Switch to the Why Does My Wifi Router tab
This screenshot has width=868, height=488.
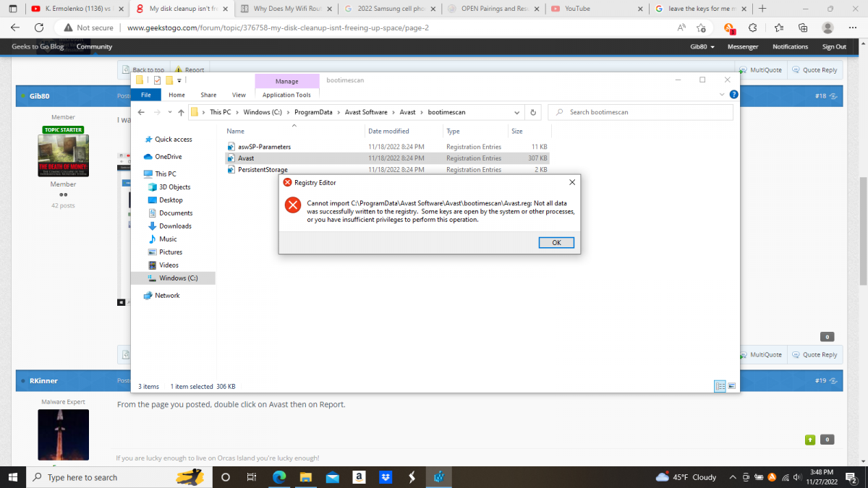286,9
